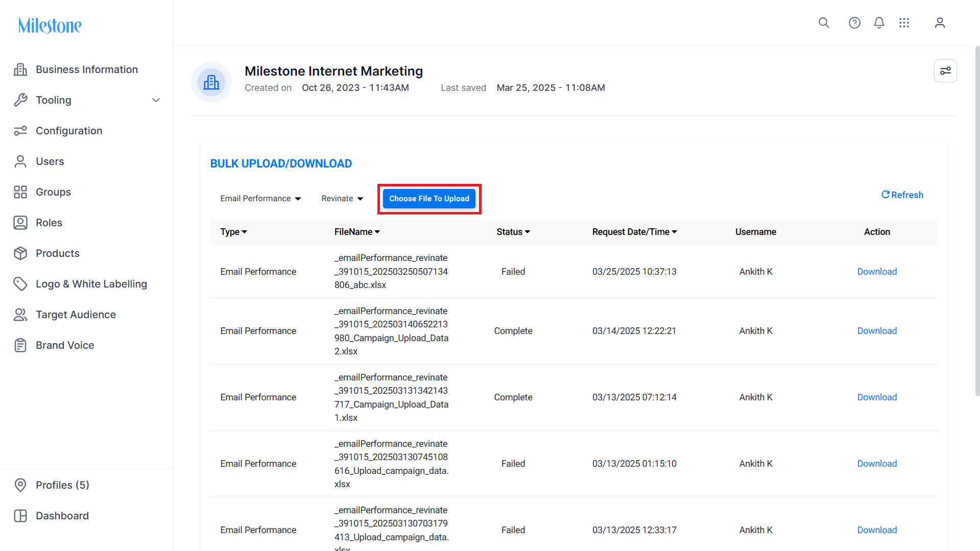Click the company building avatar icon
980x551 pixels.
pyautogui.click(x=211, y=82)
